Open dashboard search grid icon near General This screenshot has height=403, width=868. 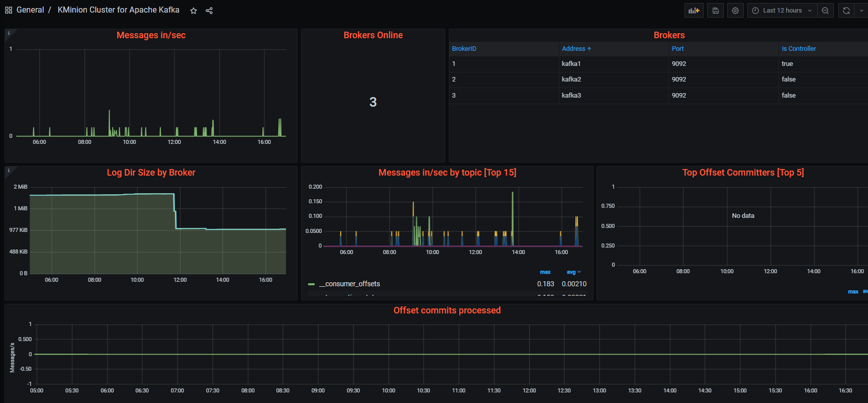coord(9,10)
